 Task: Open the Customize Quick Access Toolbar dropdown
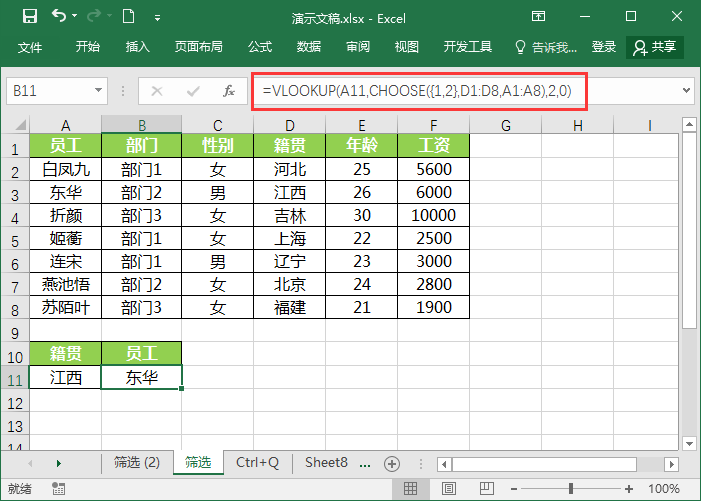156,16
